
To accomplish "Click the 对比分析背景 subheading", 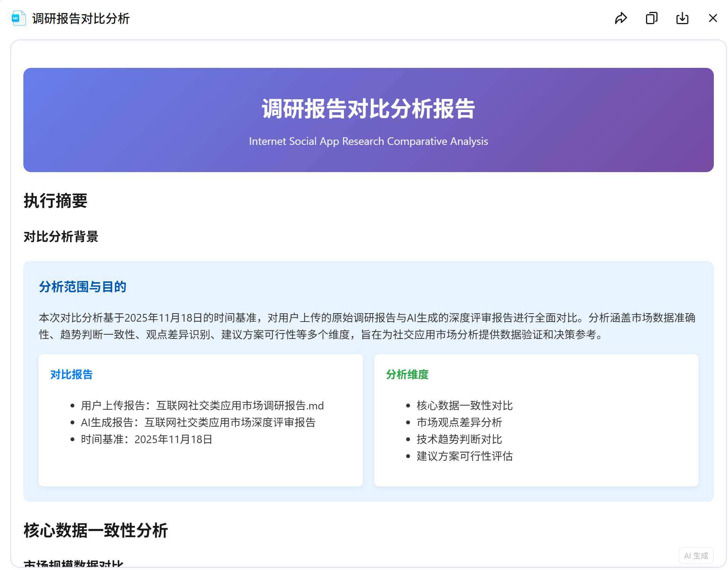I will point(61,237).
